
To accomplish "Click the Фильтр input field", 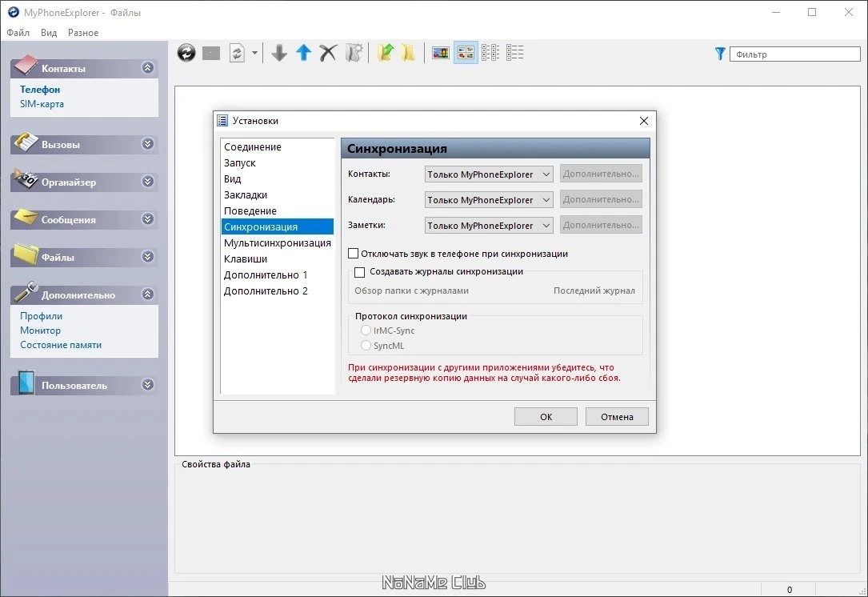I will 795,54.
